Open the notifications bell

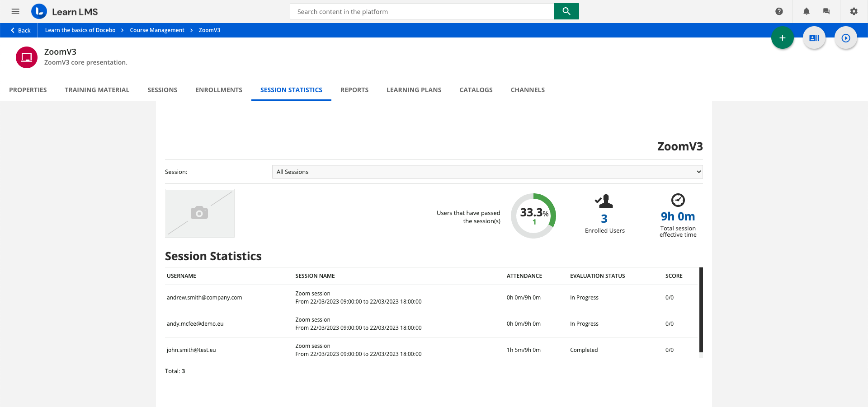point(807,11)
